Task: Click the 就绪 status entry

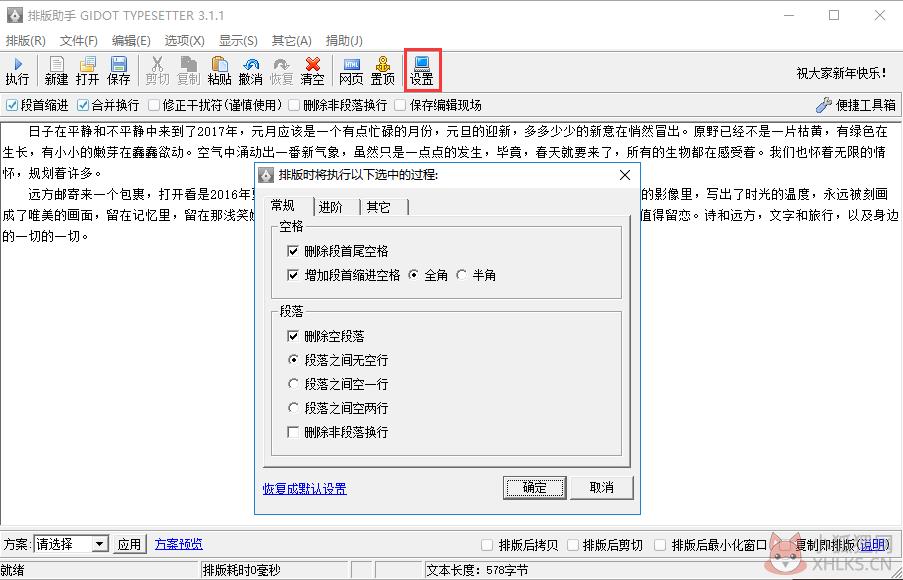Action: point(14,571)
